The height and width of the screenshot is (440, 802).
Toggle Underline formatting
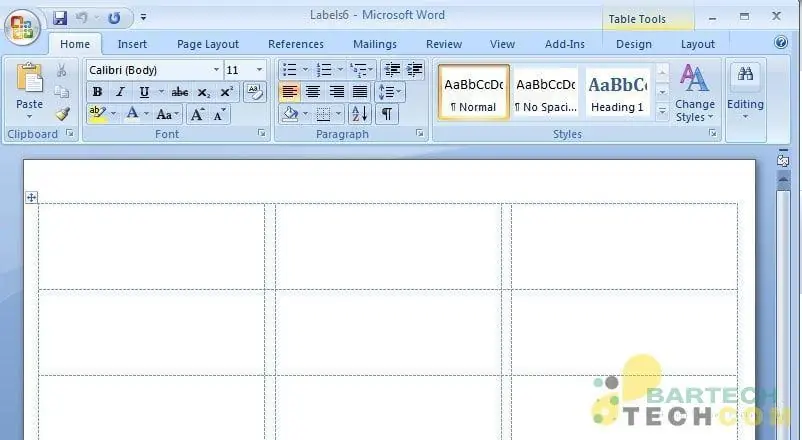pos(144,92)
